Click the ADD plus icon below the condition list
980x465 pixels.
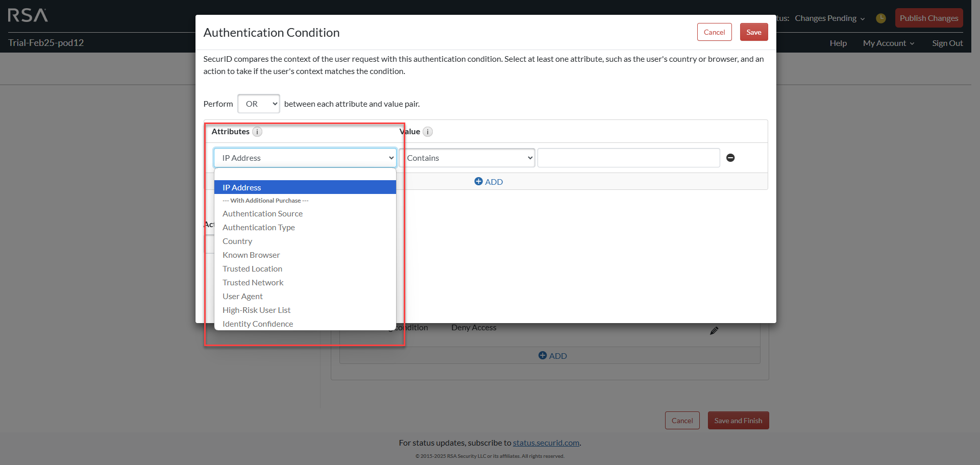542,355
